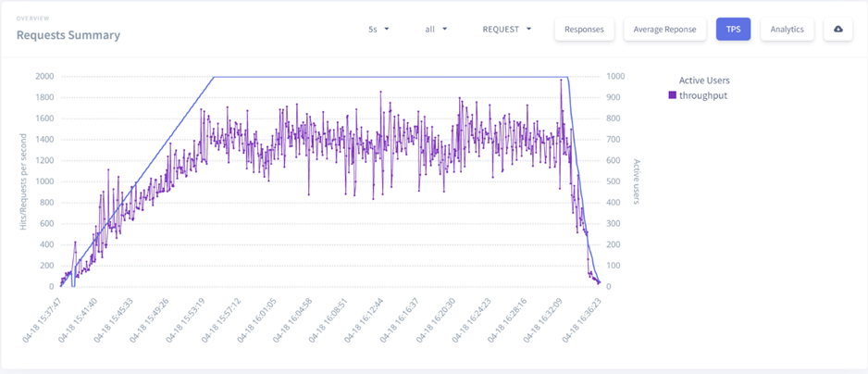Click the 04-18 16:12:44 time label

coord(366,320)
